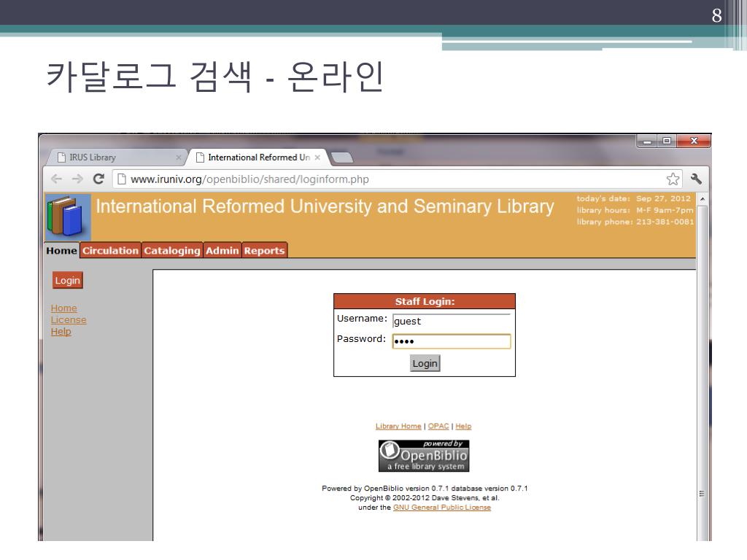Open the GNU General Public License link
747x560 pixels.
[x=441, y=507]
